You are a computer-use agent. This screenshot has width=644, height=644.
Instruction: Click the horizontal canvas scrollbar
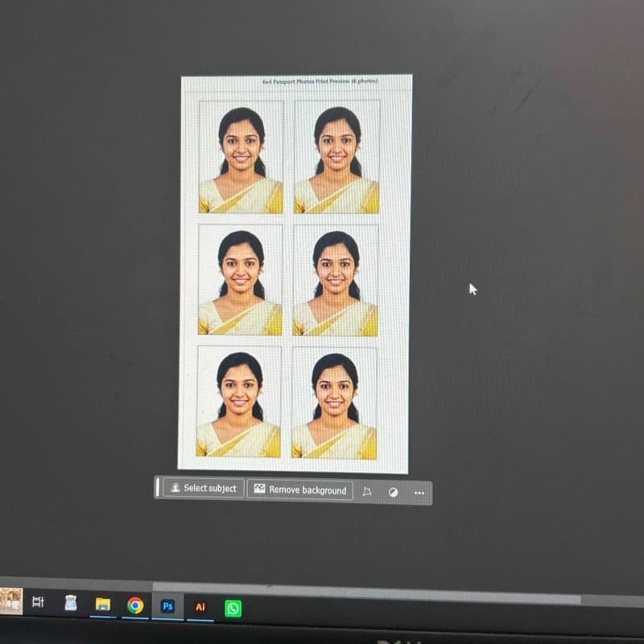click(x=366, y=593)
